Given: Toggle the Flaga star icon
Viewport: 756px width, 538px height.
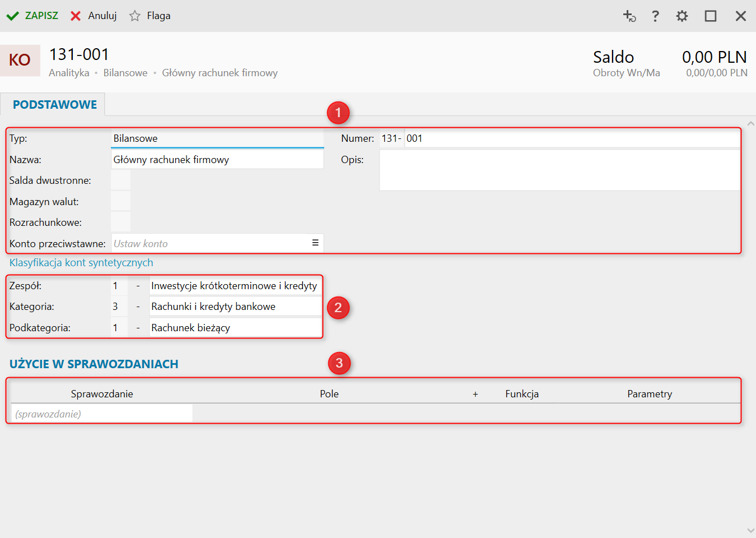Looking at the screenshot, I should tap(134, 16).
